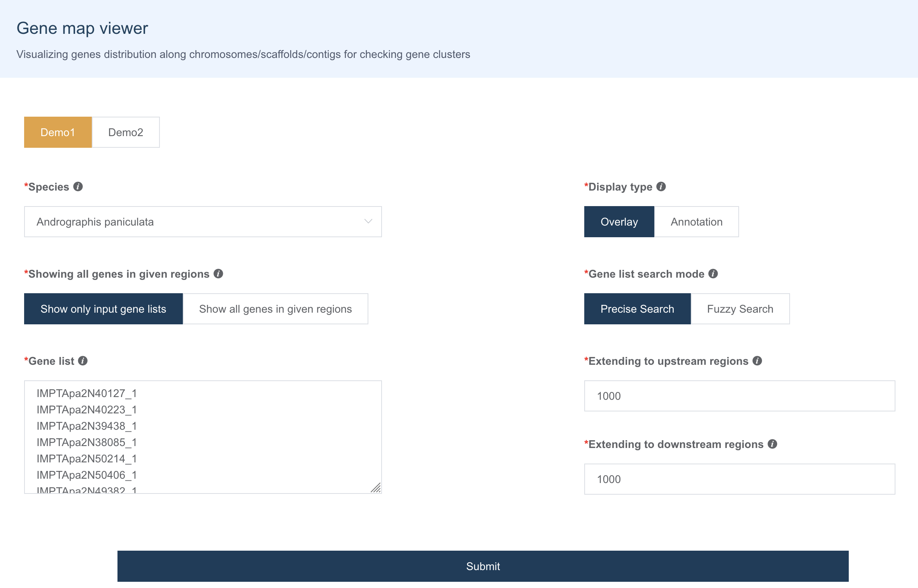
Task: Click the upstream regions input field
Action: (x=739, y=396)
